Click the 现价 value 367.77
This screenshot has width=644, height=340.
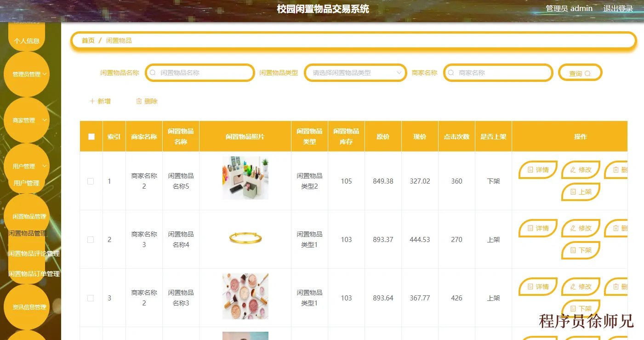pyautogui.click(x=420, y=298)
